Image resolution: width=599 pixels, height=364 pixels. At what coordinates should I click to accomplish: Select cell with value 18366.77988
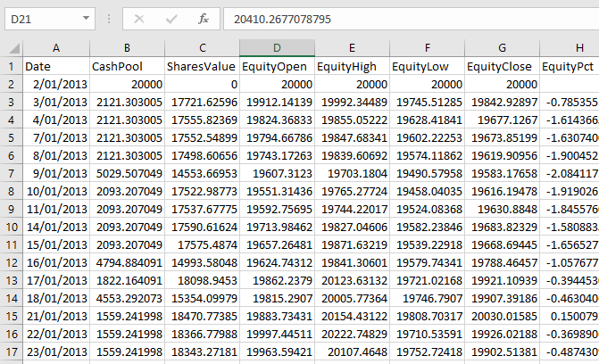(x=203, y=335)
